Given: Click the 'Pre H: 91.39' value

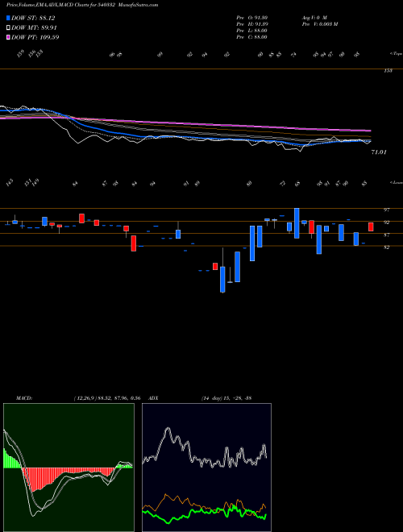Looking at the screenshot, I should pos(252,24).
